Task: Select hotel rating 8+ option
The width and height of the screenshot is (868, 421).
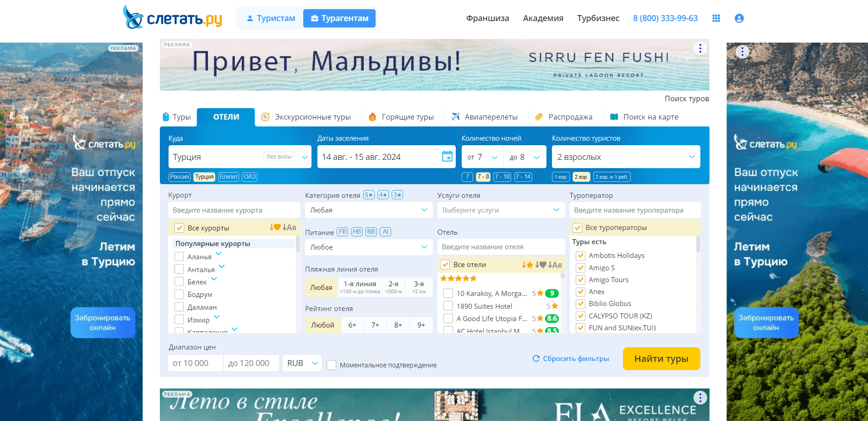Action: click(398, 325)
